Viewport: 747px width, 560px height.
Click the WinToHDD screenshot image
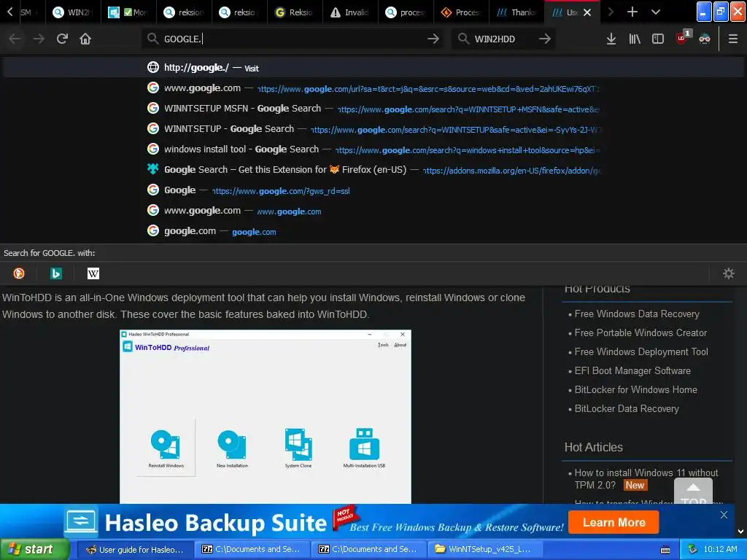(x=266, y=416)
